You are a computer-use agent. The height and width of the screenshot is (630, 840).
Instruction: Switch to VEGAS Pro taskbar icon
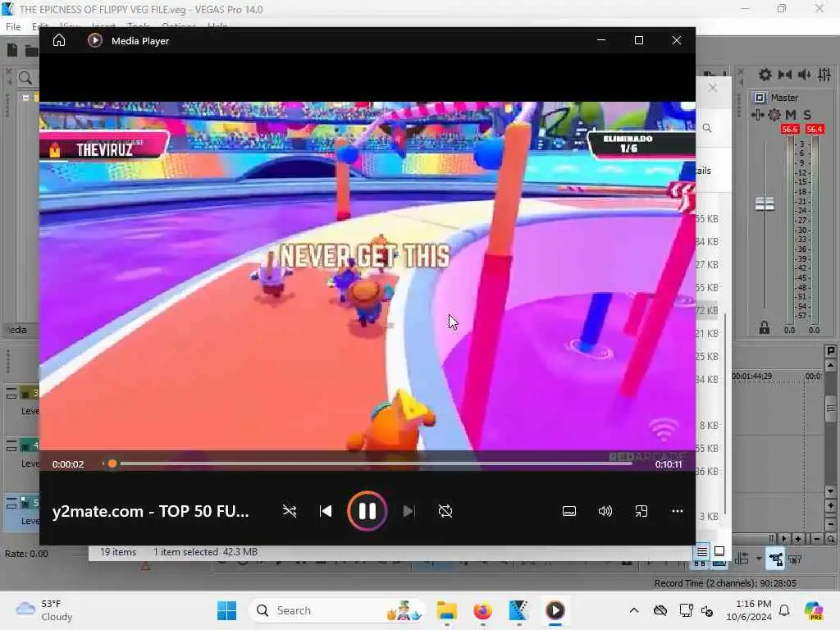[x=518, y=610]
